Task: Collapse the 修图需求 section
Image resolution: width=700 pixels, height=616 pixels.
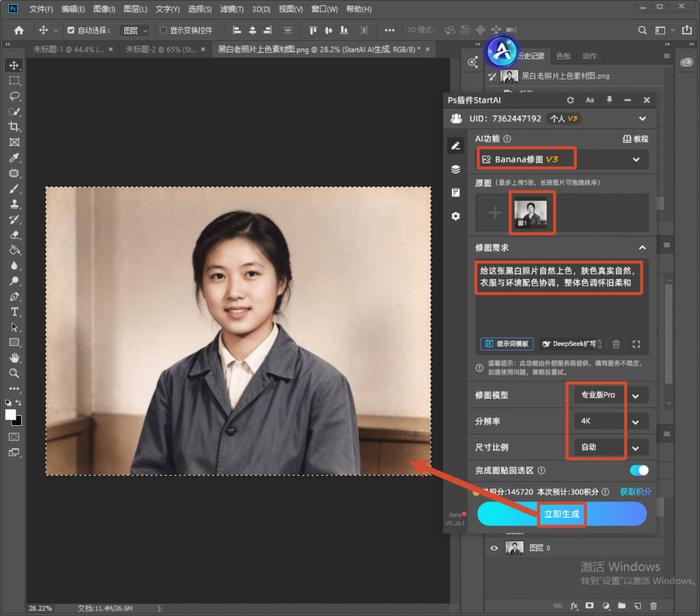Action: 642,247
